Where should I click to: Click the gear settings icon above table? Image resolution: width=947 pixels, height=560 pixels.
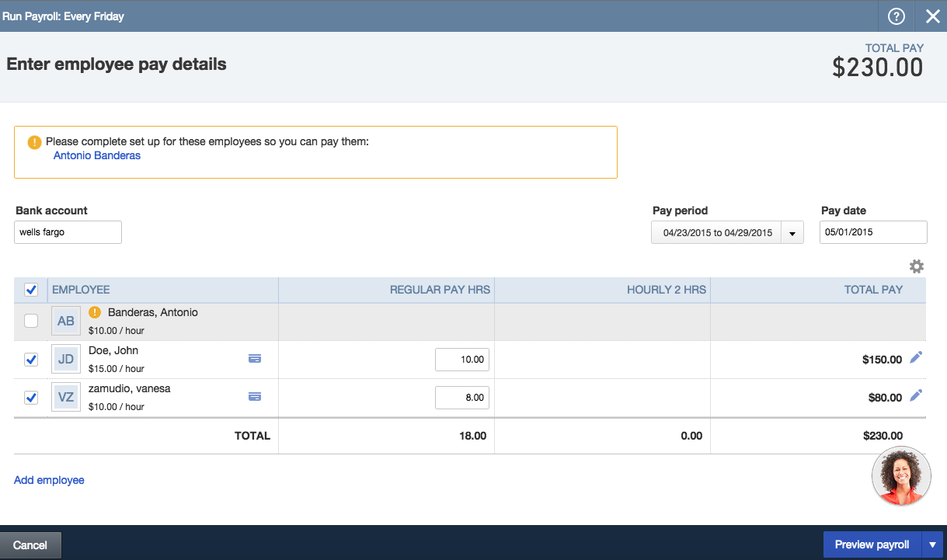917,266
